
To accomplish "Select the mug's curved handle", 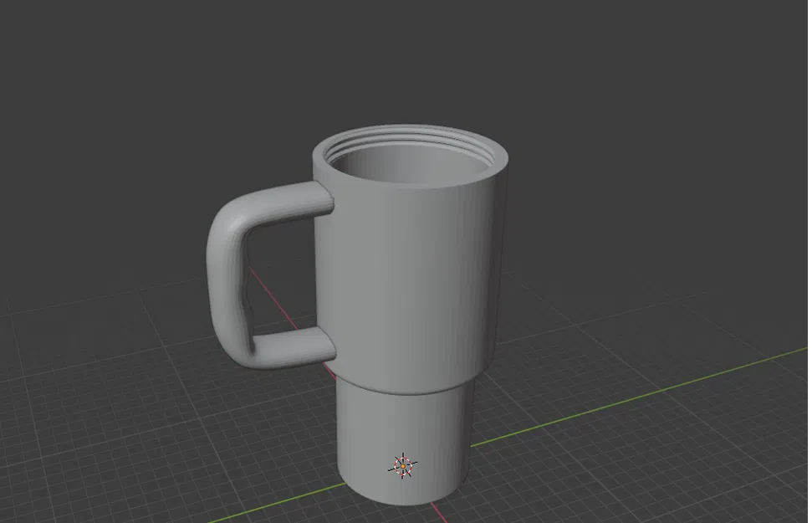I will click(227, 274).
